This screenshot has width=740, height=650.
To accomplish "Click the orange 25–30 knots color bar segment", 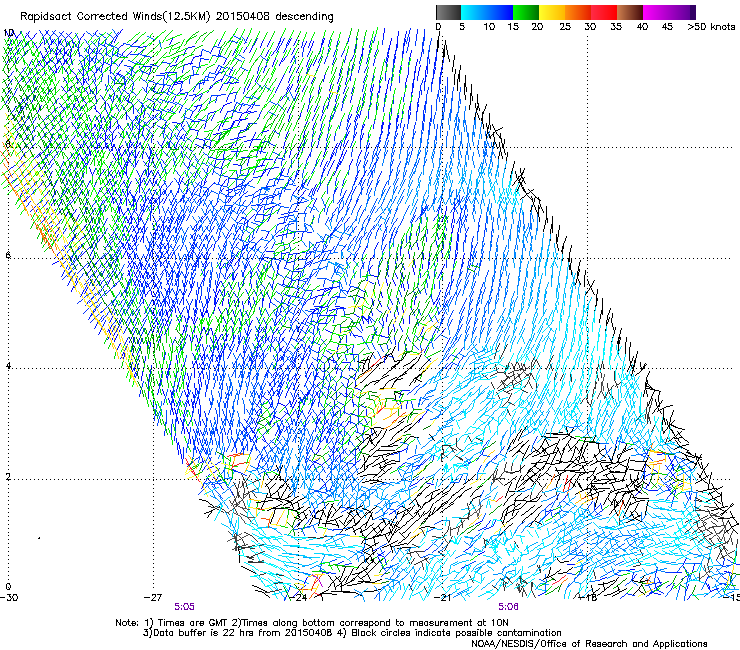I will click(578, 12).
